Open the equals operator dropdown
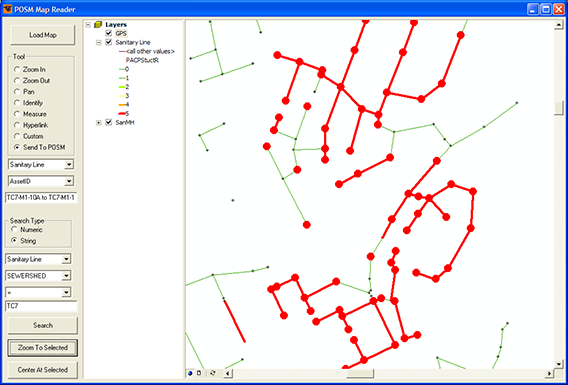The height and width of the screenshot is (385, 568). [66, 292]
